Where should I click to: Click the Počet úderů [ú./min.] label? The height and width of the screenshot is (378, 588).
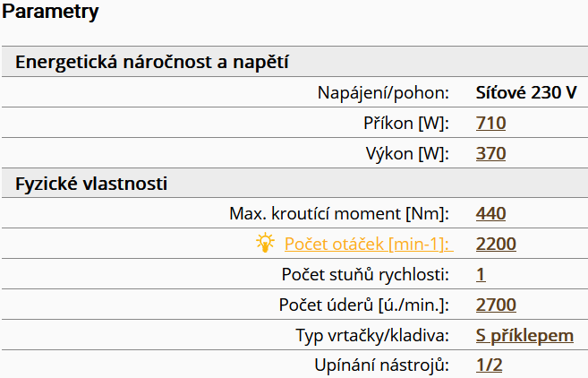click(x=363, y=305)
